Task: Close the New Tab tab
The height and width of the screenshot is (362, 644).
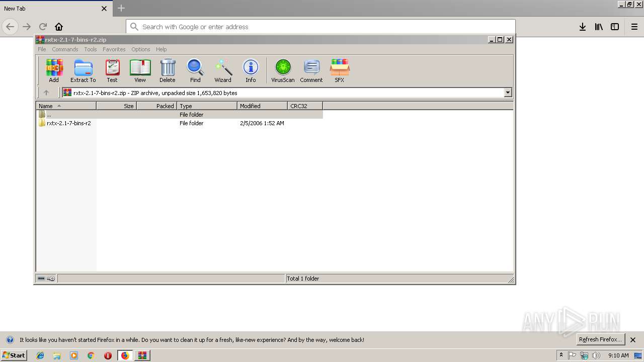Action: pos(104,9)
